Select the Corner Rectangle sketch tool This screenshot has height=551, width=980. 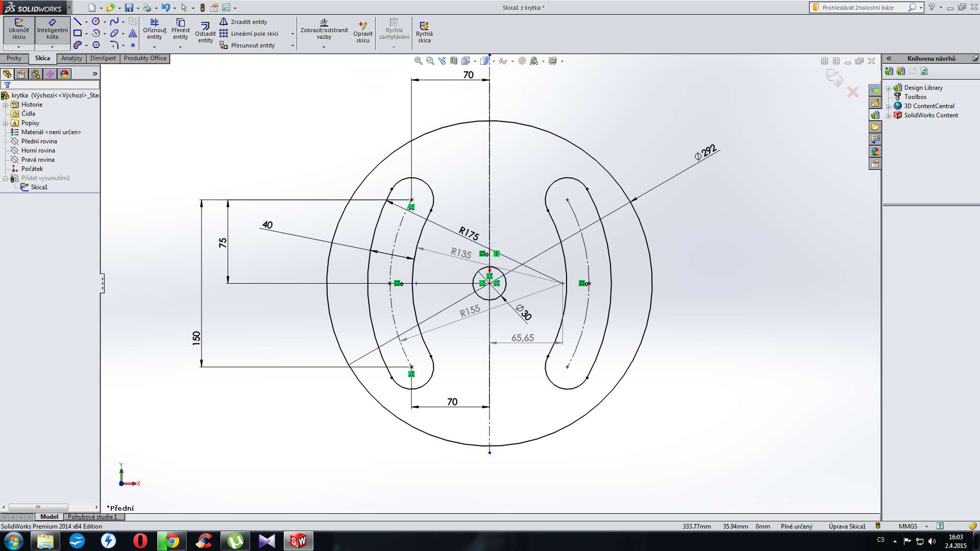click(x=78, y=33)
